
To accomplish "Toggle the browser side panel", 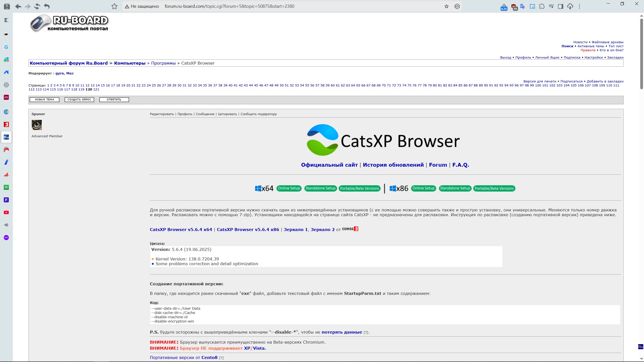I will point(560,6).
